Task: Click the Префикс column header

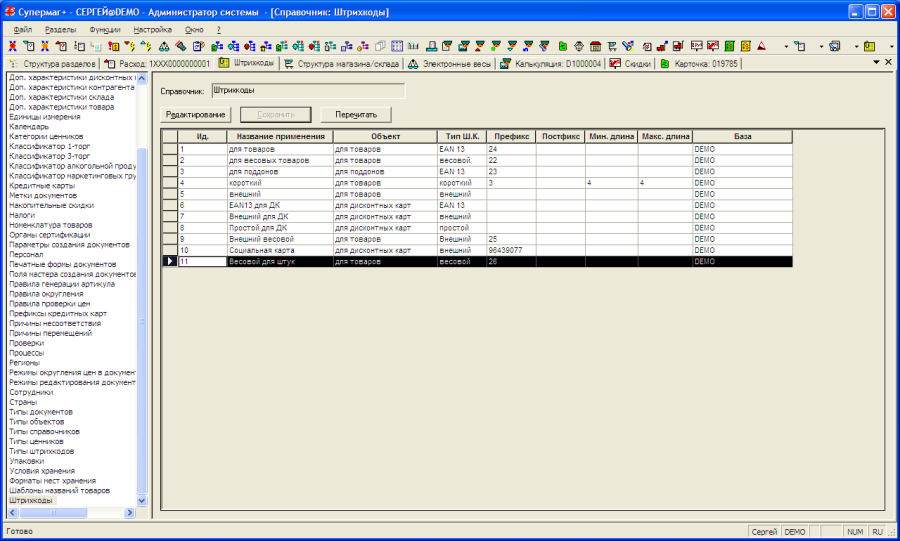Action: pyautogui.click(x=511, y=136)
